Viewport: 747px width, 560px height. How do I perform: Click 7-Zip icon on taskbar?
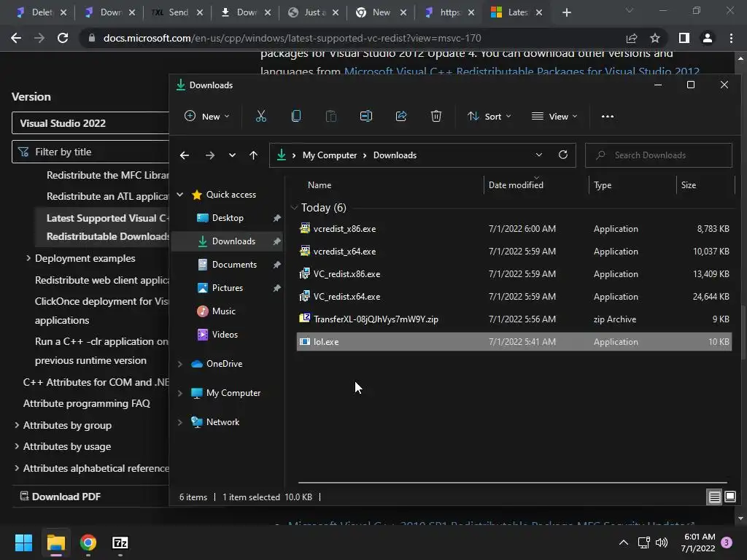point(120,542)
